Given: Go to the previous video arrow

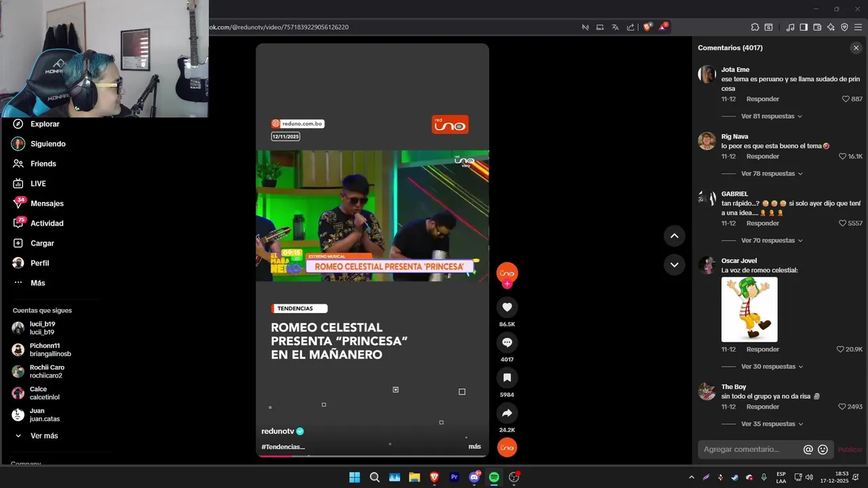Looking at the screenshot, I should 674,236.
